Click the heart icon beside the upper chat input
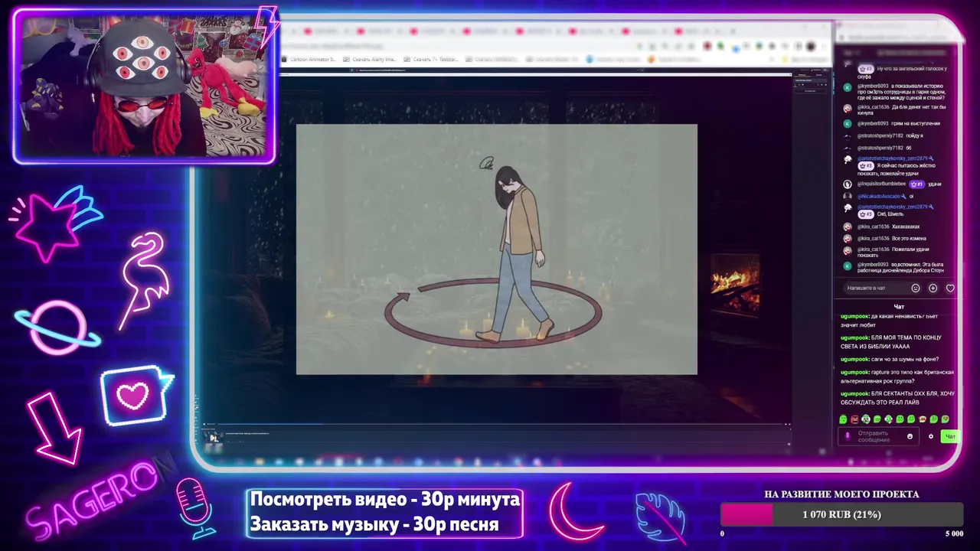Screen dimensions: 980x551 coord(950,289)
